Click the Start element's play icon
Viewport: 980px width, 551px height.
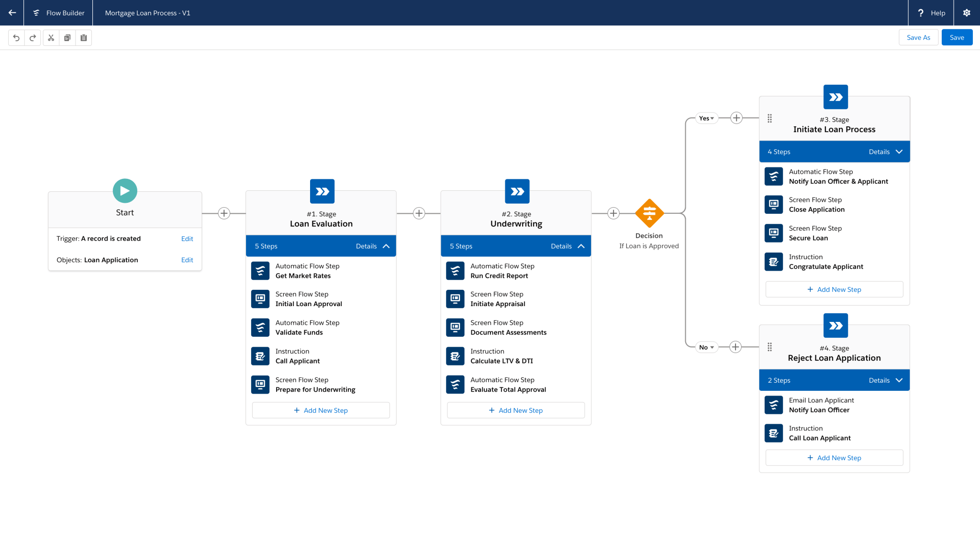[x=124, y=190]
